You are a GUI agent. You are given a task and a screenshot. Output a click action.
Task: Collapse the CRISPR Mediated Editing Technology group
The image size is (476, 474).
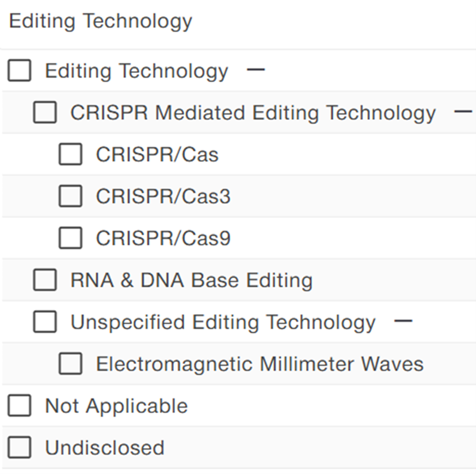[462, 112]
